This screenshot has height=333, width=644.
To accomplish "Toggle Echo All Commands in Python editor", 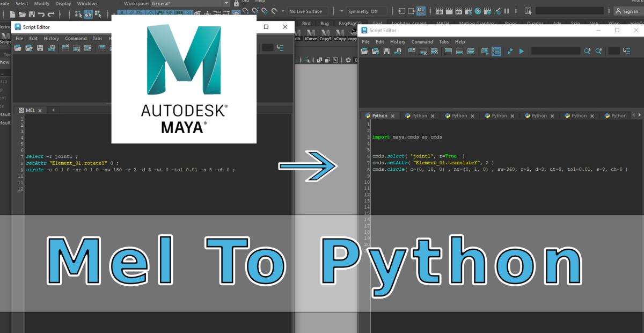I will pyautogui.click(x=485, y=52).
